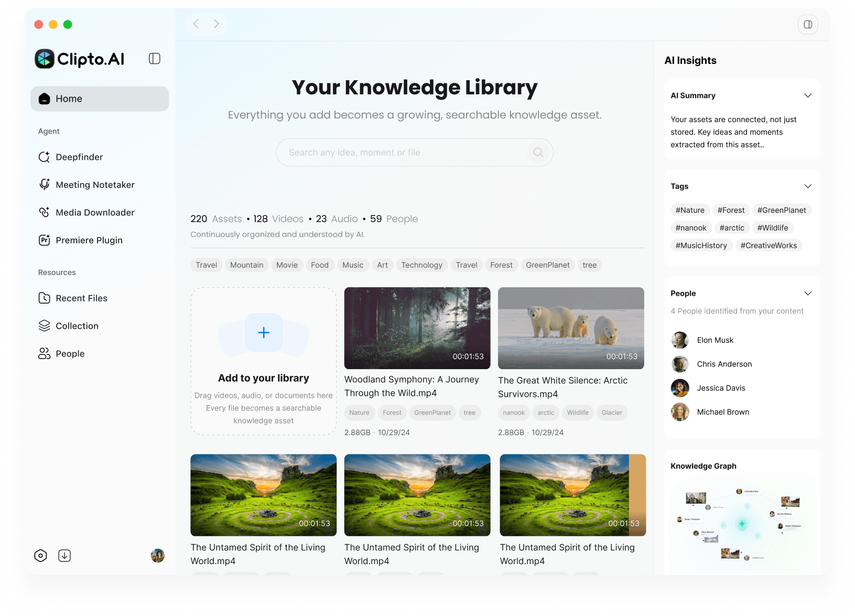Switch to the Home section
The width and height of the screenshot is (855, 616).
click(68, 99)
